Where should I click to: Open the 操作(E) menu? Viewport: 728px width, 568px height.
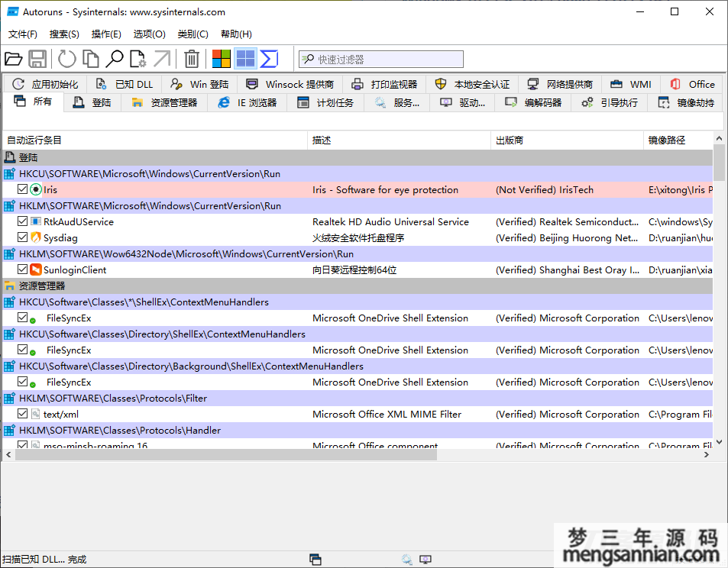[x=106, y=34]
